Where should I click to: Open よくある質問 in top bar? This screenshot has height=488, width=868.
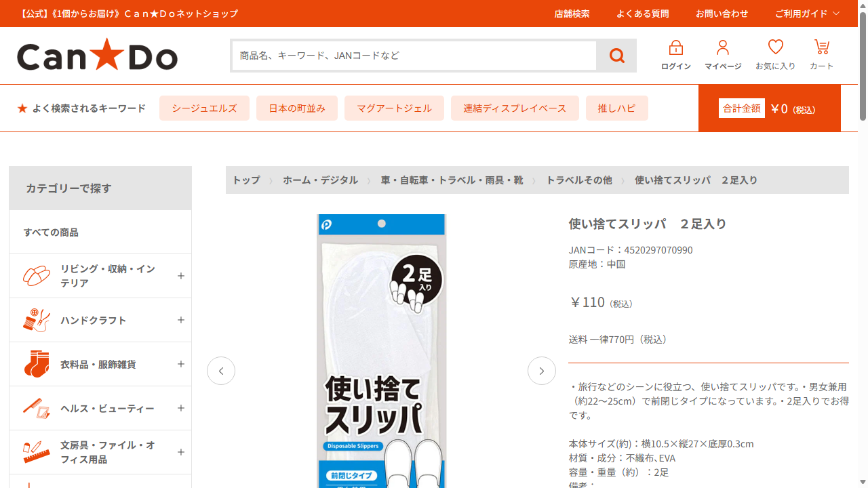click(642, 14)
